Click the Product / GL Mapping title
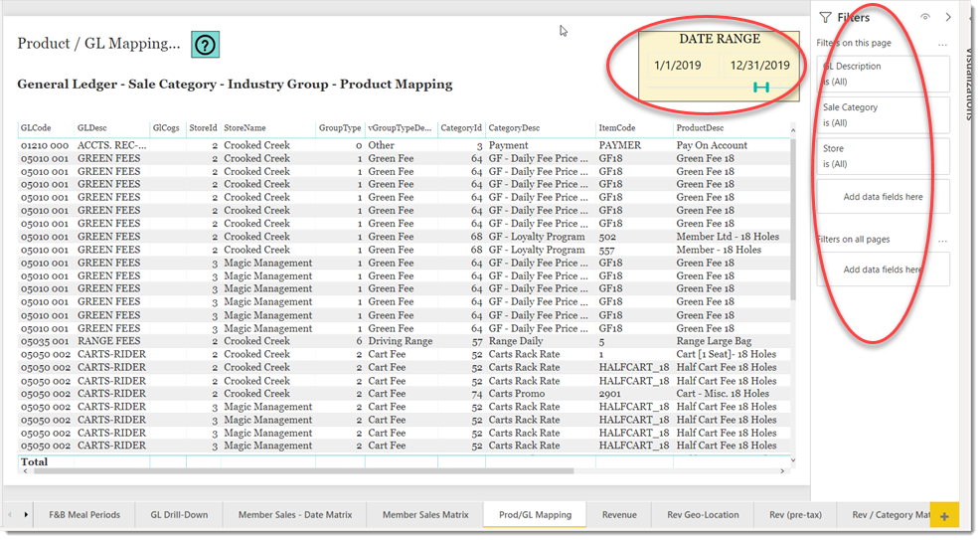 (98, 44)
